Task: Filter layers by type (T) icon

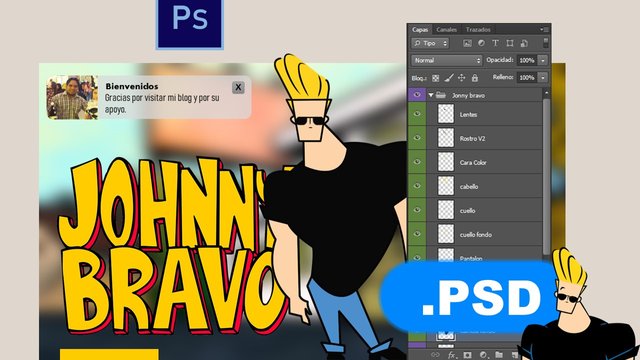Action: click(495, 43)
